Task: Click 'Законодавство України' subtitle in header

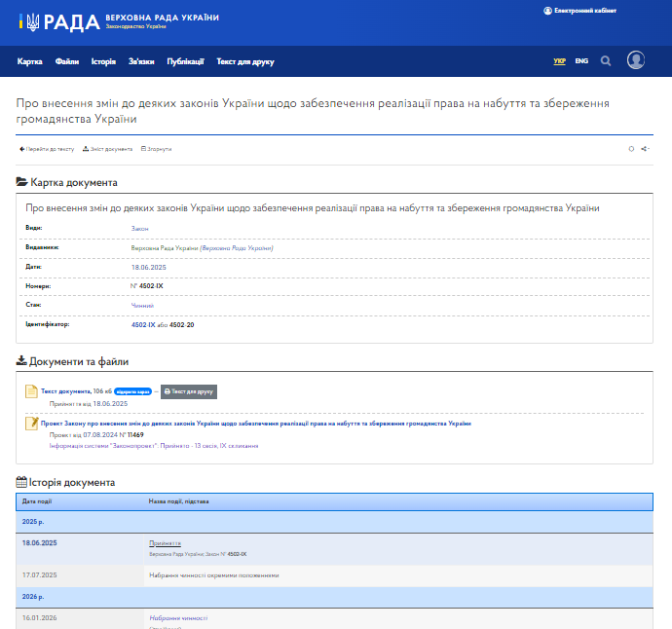Action: [x=135, y=26]
